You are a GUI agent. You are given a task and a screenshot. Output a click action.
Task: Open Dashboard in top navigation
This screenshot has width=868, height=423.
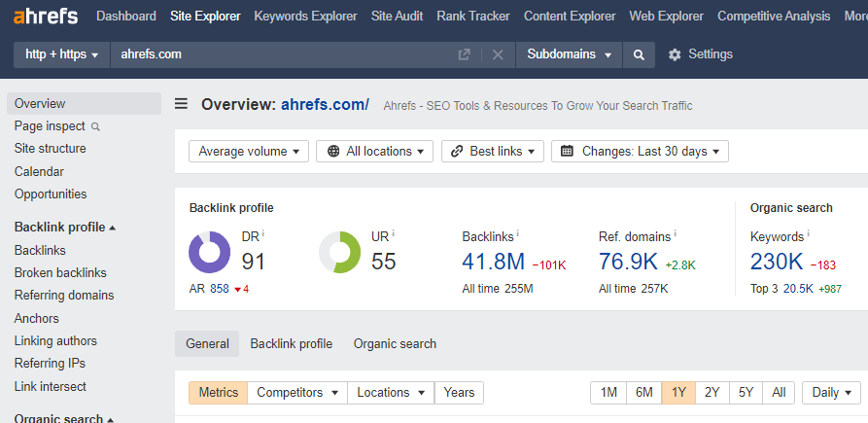point(126,17)
